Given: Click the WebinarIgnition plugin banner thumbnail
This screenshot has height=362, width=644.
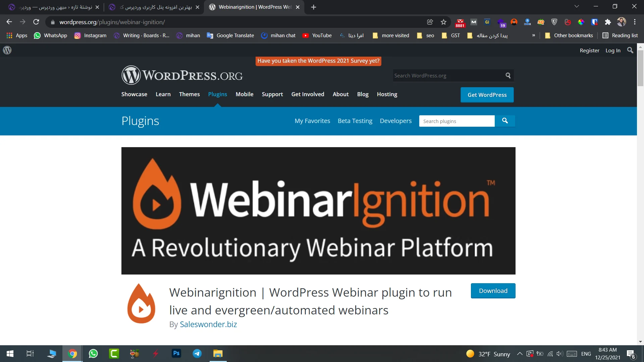Looking at the screenshot, I should [318, 211].
